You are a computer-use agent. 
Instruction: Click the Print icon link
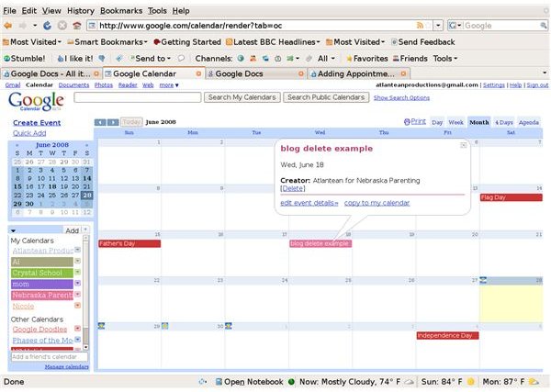click(415, 121)
